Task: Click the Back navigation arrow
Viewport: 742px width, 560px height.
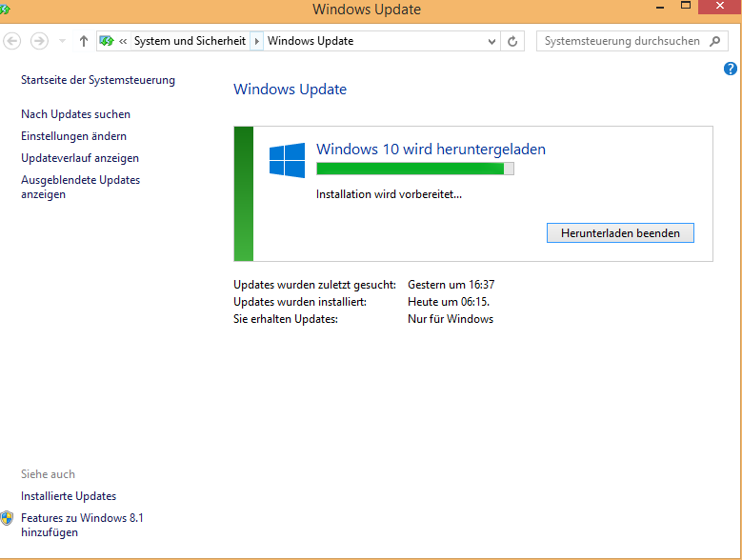Action: pyautogui.click(x=12, y=41)
